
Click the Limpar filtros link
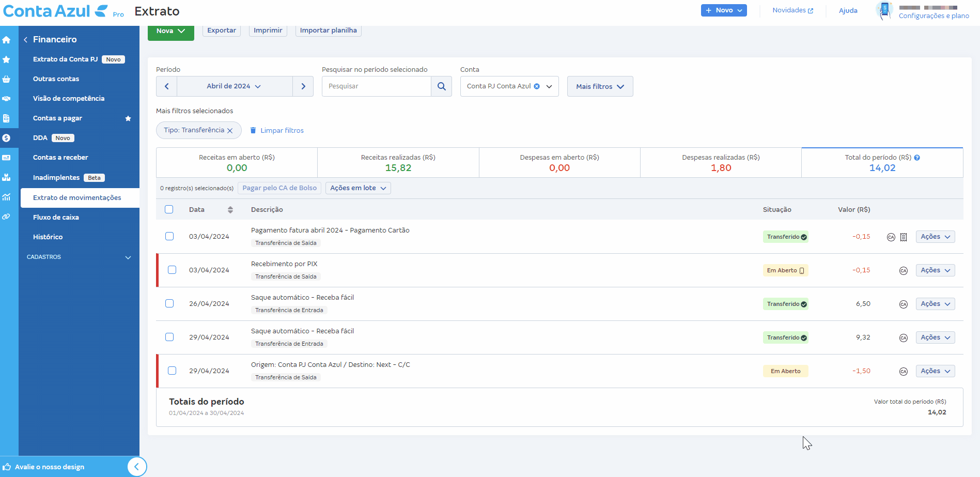282,131
